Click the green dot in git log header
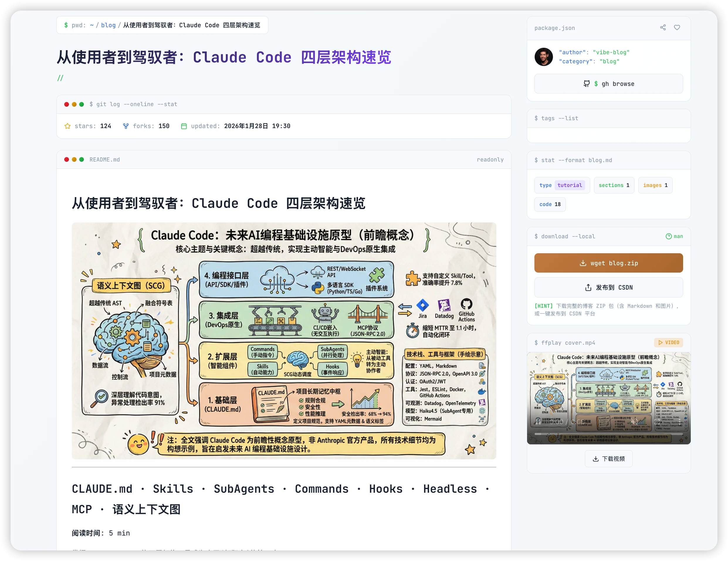This screenshot has height=561, width=728. [x=81, y=104]
